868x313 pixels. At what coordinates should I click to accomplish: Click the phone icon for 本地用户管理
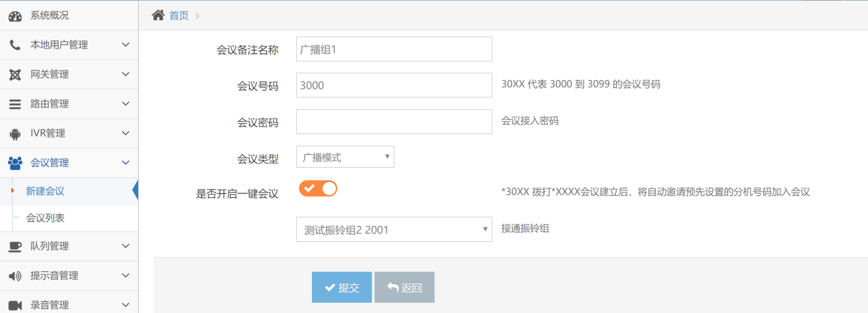pyautogui.click(x=15, y=45)
